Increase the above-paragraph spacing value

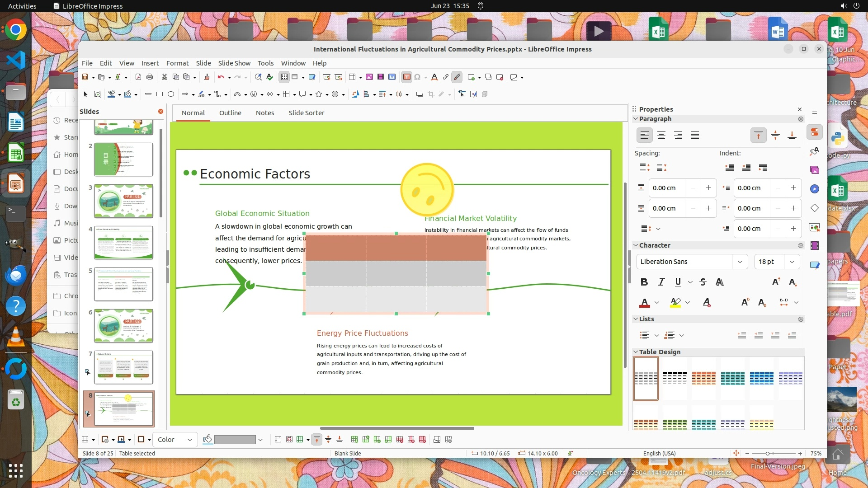[x=708, y=188]
